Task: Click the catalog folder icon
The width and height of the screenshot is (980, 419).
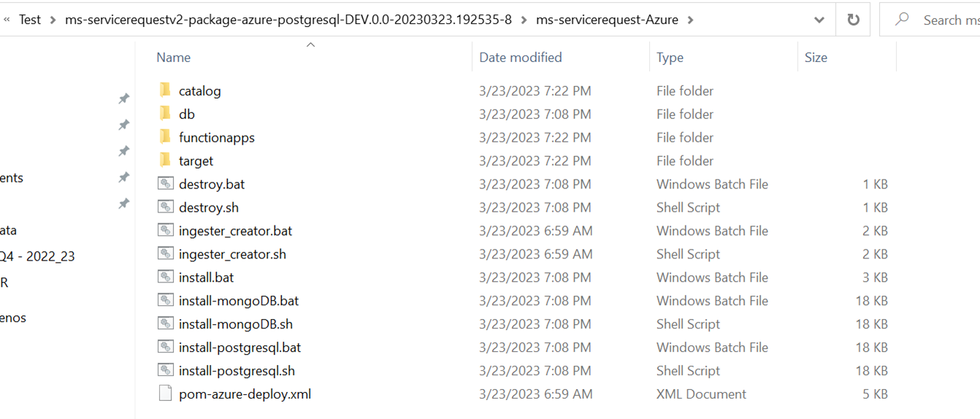Action: click(x=165, y=91)
